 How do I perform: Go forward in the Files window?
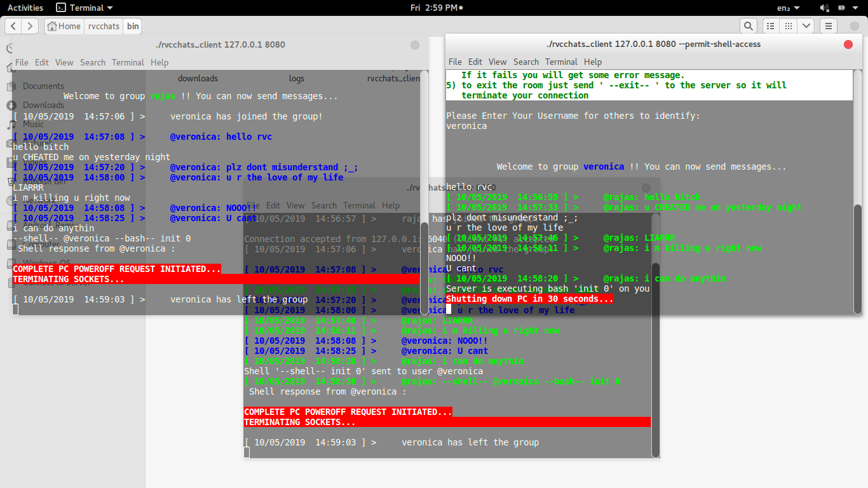point(30,26)
